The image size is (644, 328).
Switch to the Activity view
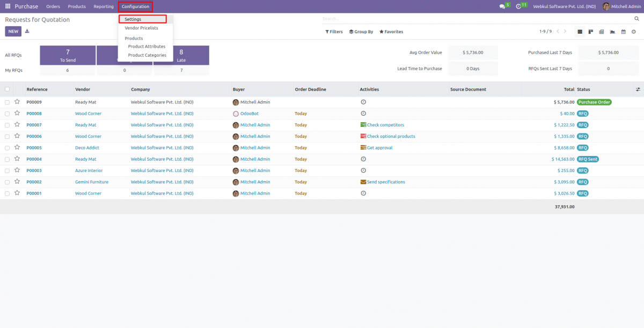pos(634,32)
